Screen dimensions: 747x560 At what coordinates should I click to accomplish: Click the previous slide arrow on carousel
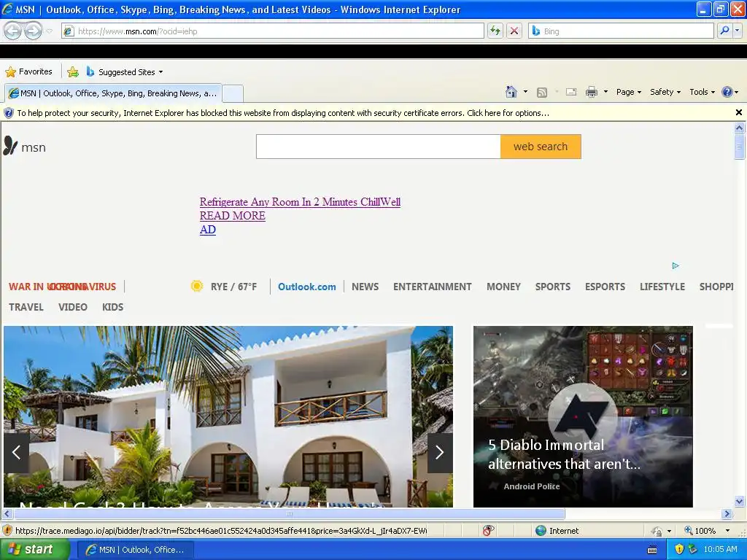point(16,452)
